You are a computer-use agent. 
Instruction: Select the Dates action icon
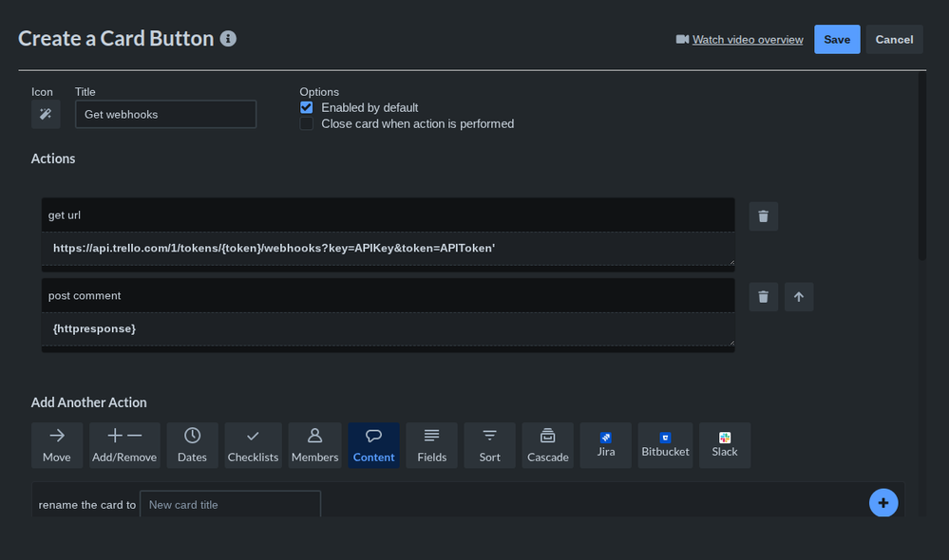click(192, 445)
